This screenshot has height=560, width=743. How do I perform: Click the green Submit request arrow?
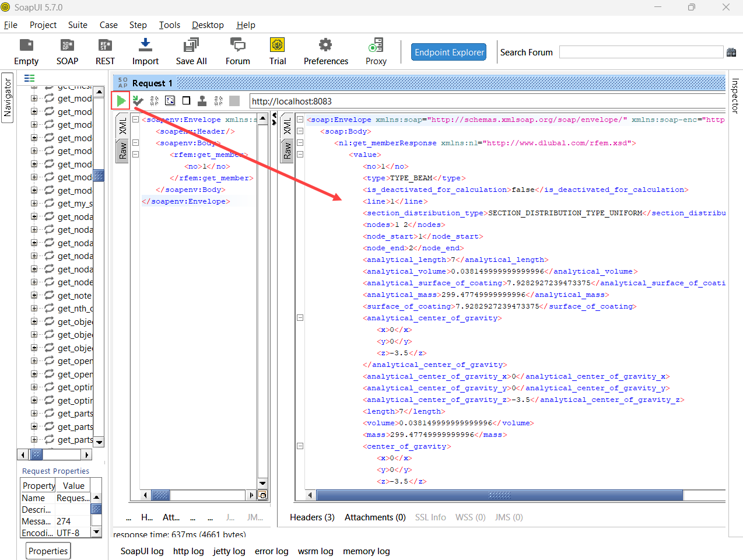point(120,100)
